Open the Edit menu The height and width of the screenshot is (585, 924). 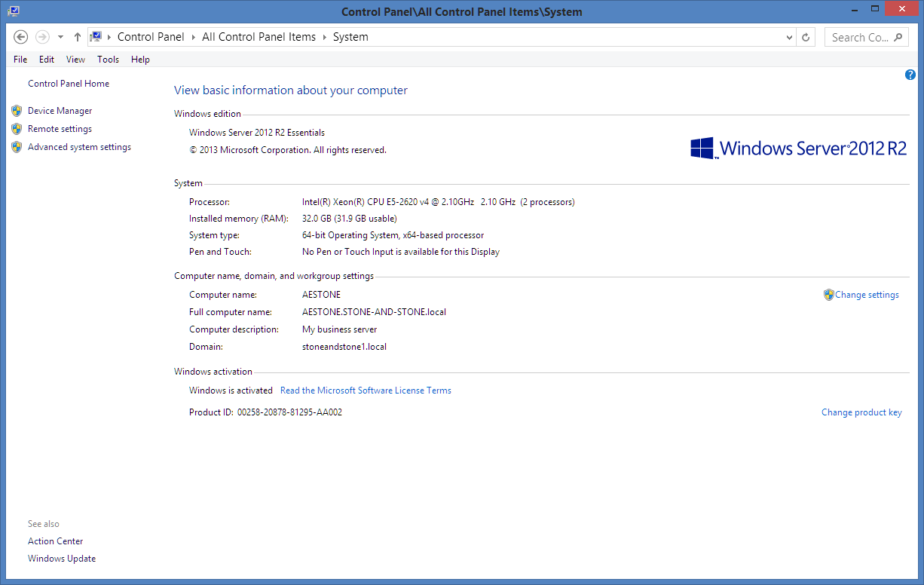(47, 59)
